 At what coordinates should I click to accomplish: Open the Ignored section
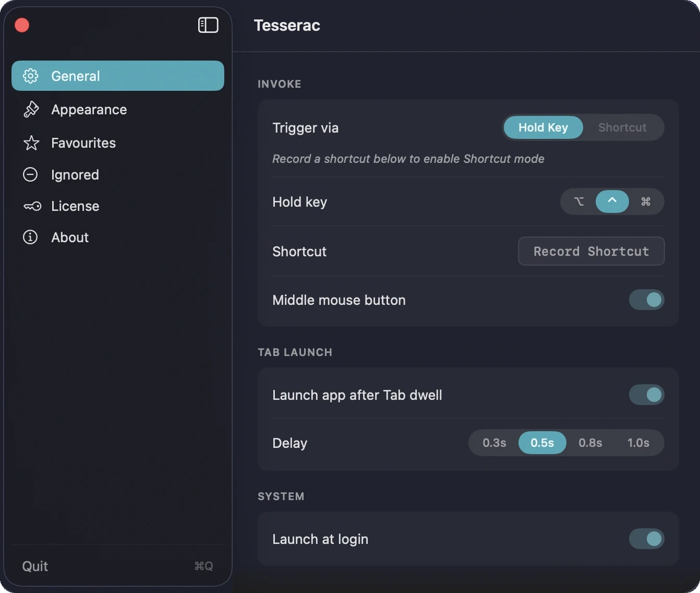118,174
